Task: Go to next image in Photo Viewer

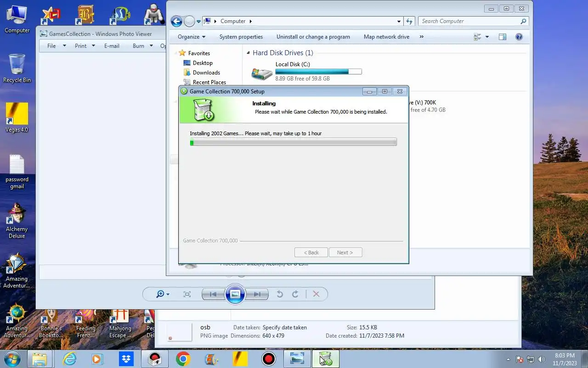Action: pyautogui.click(x=257, y=294)
